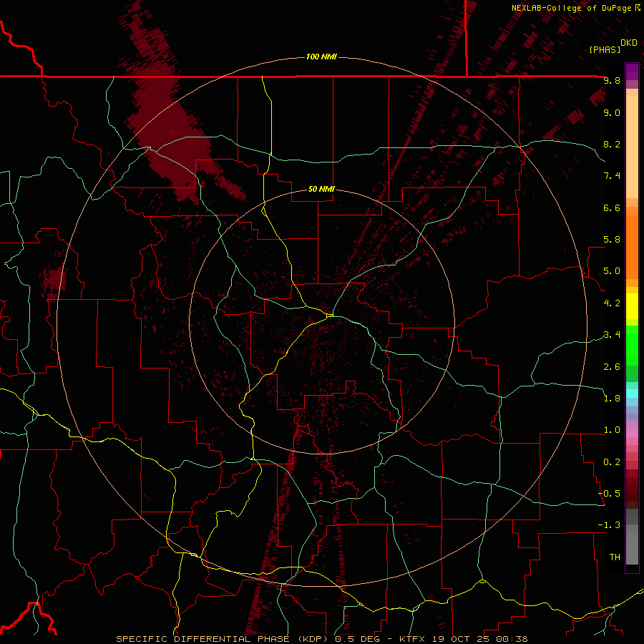This screenshot has width=644, height=644.
Task: Click the 3.4 value on color scale
Action: (612, 335)
